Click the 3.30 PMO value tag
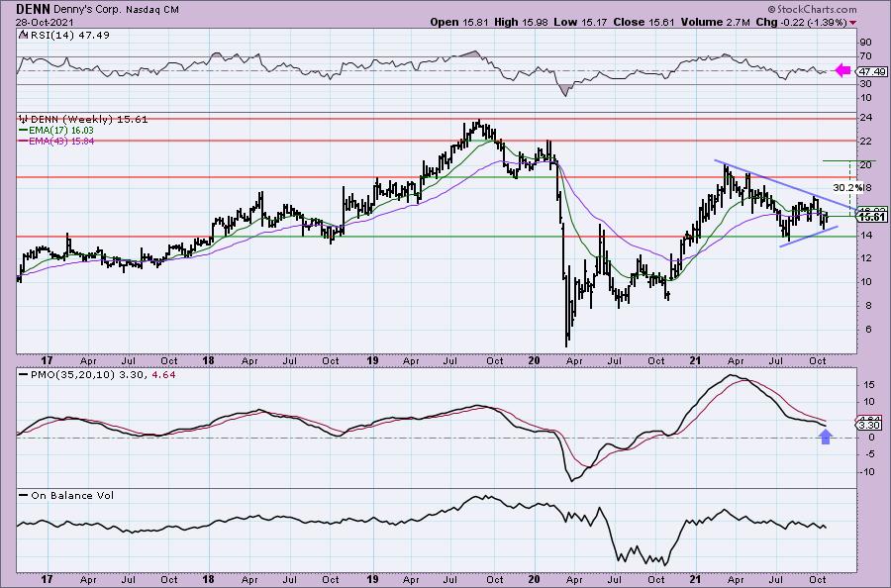 871,426
